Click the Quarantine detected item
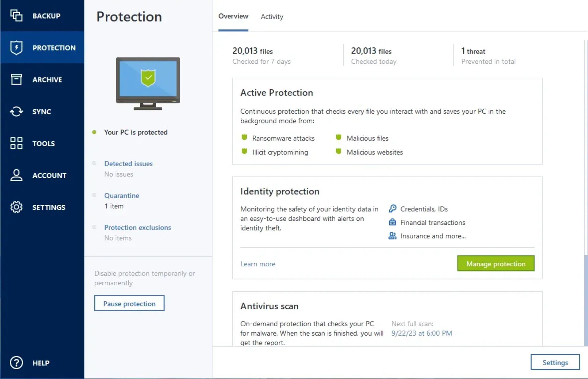 122,195
